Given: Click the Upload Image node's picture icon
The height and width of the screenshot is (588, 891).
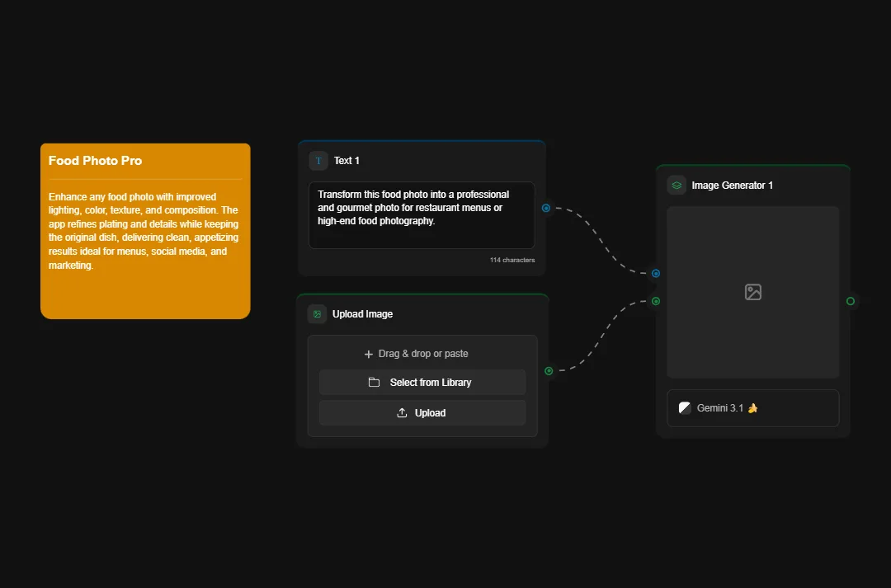Looking at the screenshot, I should (317, 314).
